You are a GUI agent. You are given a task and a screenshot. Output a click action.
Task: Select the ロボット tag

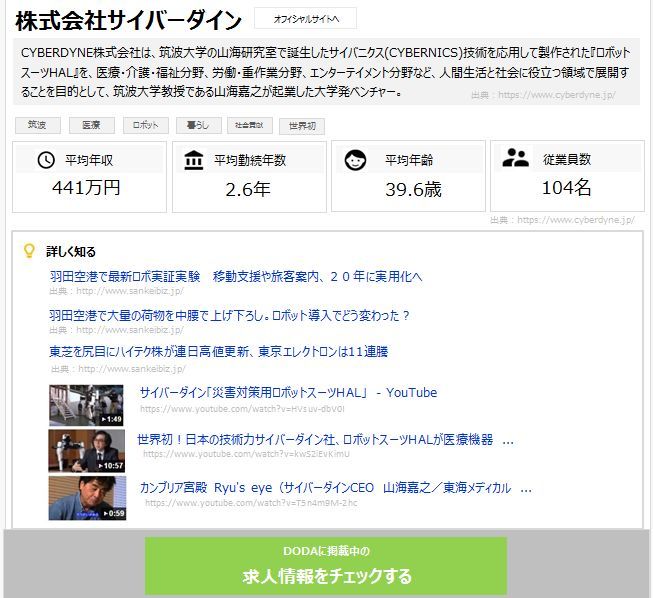146,125
